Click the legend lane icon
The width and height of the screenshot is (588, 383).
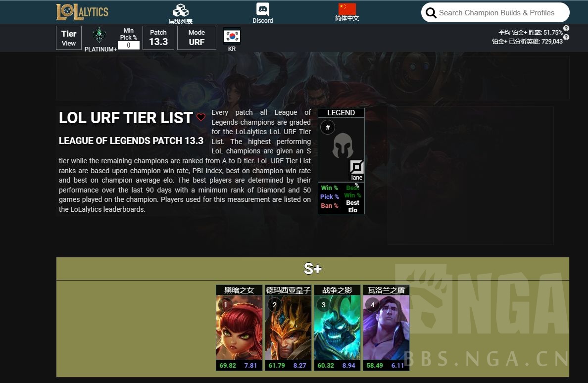[357, 167]
